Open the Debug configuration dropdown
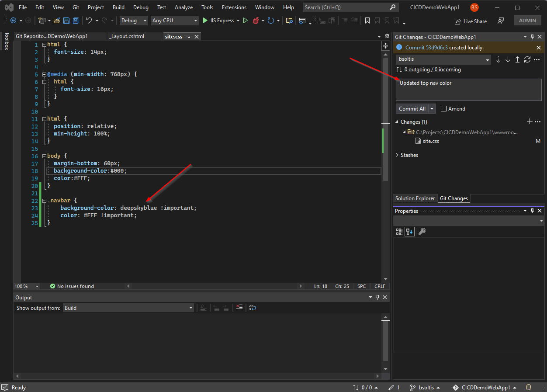This screenshot has height=392, width=547. tap(134, 21)
